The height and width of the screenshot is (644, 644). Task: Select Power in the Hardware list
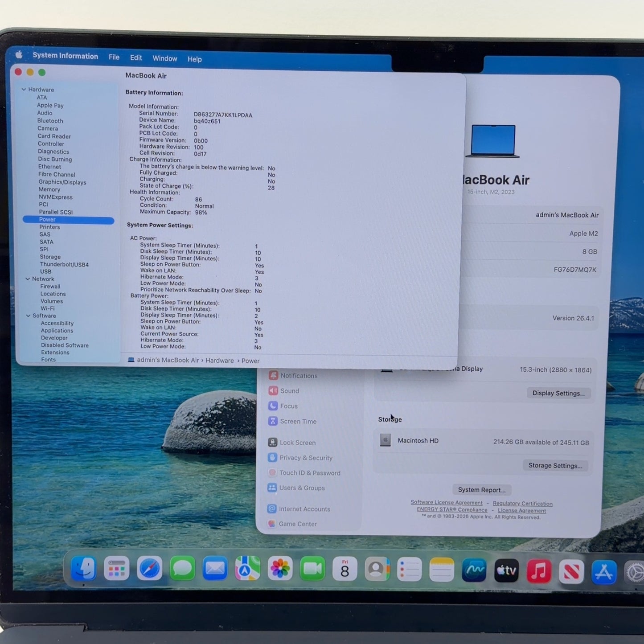69,220
